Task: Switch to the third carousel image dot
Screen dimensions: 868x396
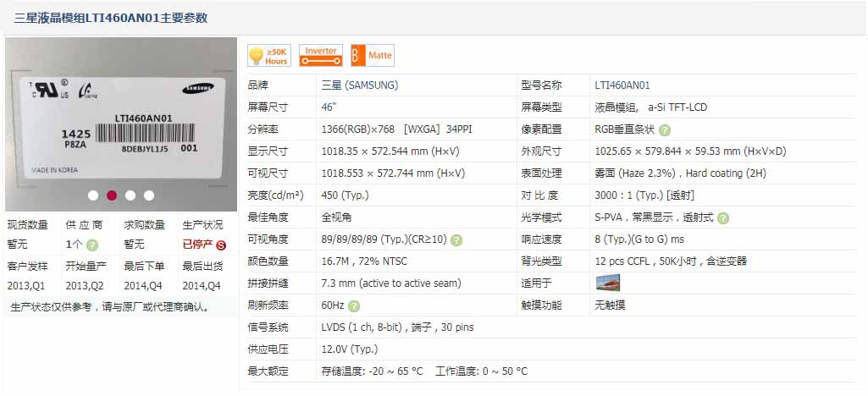Action: [130, 195]
